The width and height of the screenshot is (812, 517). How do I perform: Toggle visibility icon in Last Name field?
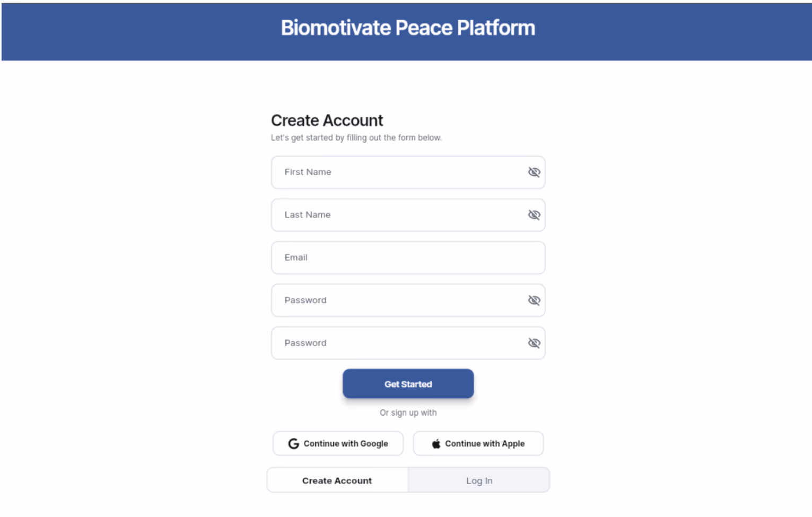pos(534,215)
